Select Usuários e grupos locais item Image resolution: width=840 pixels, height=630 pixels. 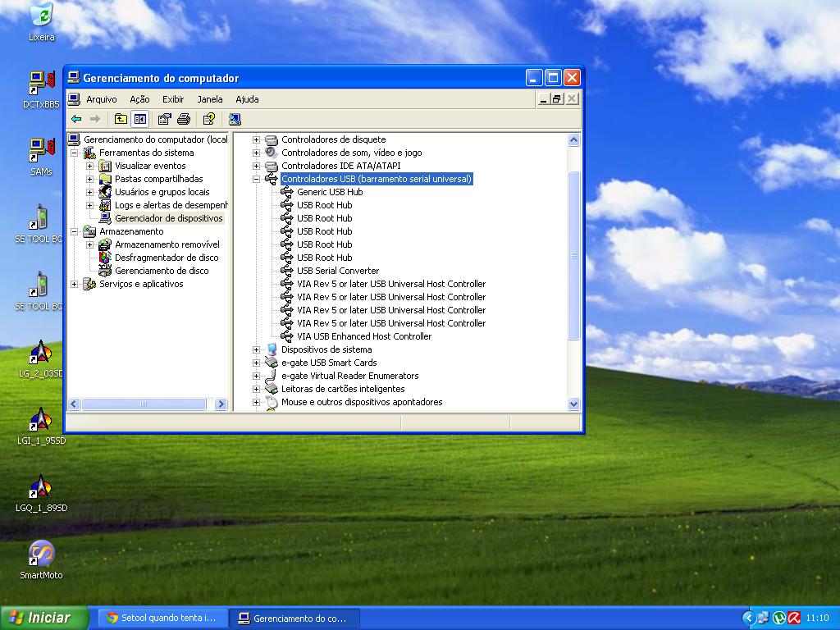click(x=162, y=192)
